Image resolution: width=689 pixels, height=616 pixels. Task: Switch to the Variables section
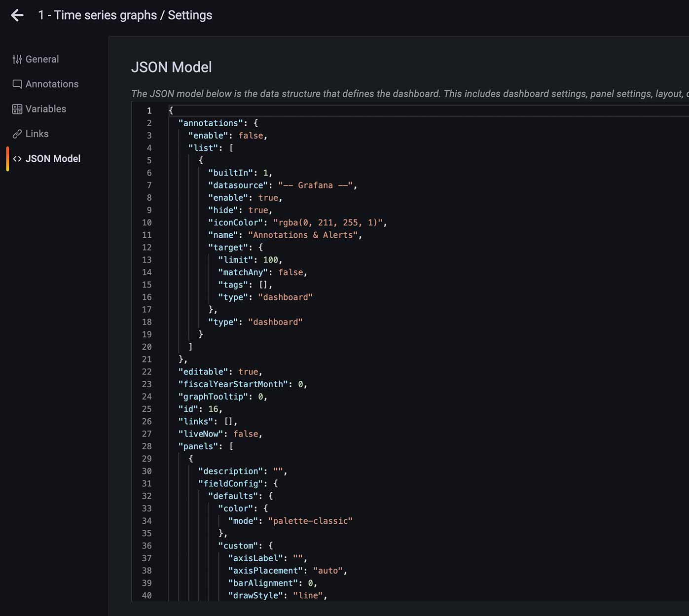pyautogui.click(x=39, y=109)
